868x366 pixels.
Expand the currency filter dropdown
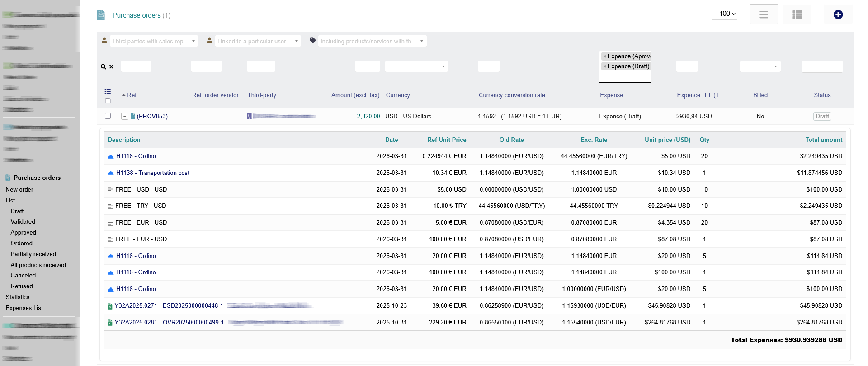coord(416,66)
